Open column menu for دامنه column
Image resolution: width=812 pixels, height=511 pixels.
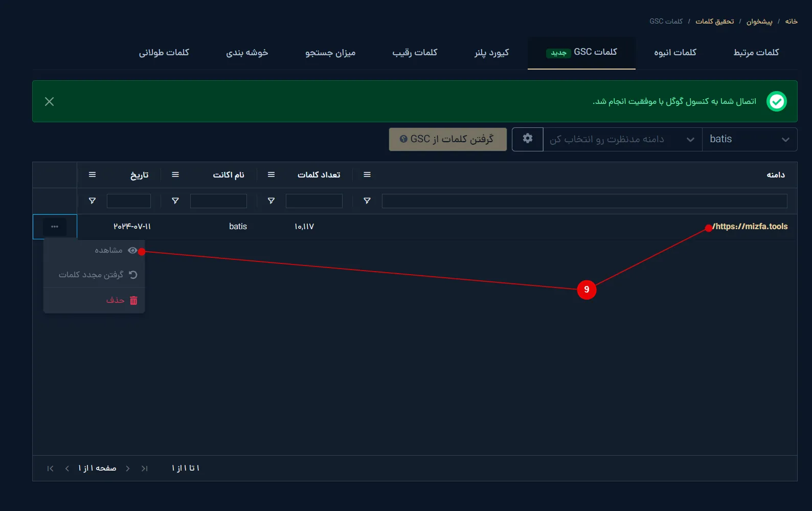367,175
